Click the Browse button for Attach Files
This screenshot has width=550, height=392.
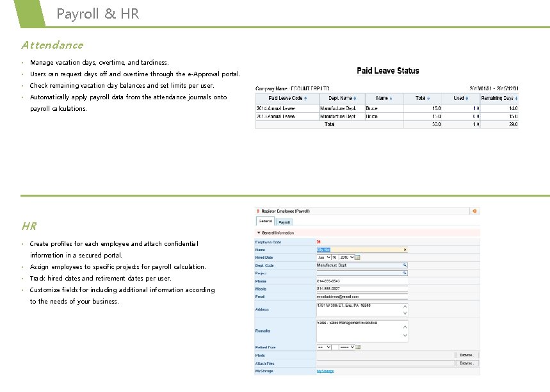point(466,363)
